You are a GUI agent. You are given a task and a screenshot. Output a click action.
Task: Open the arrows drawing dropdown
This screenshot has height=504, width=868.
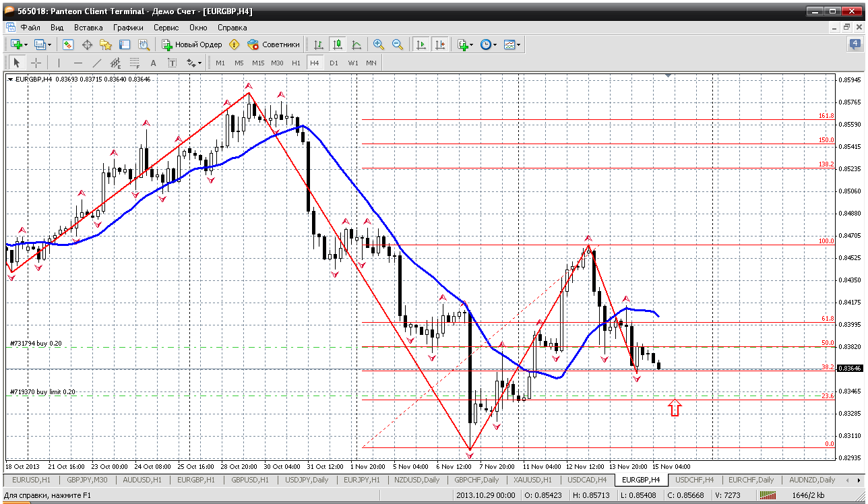[194, 63]
